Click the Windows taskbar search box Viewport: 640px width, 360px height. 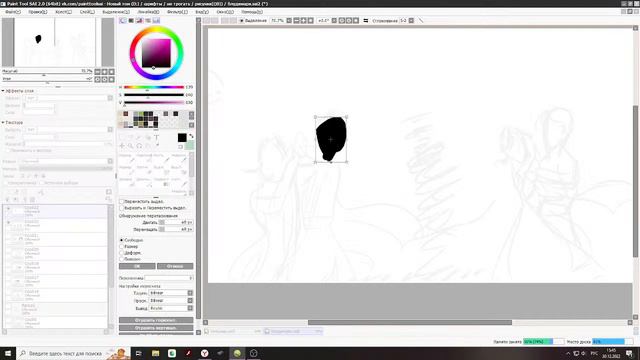pos(73,353)
